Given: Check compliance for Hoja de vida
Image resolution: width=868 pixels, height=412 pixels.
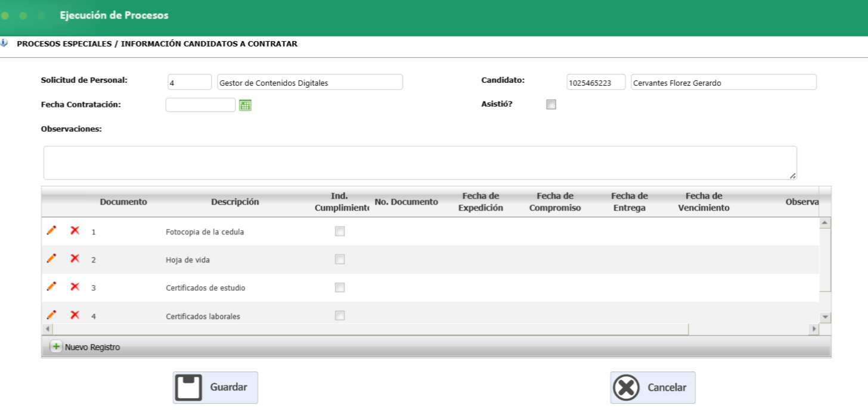Looking at the screenshot, I should 340,259.
